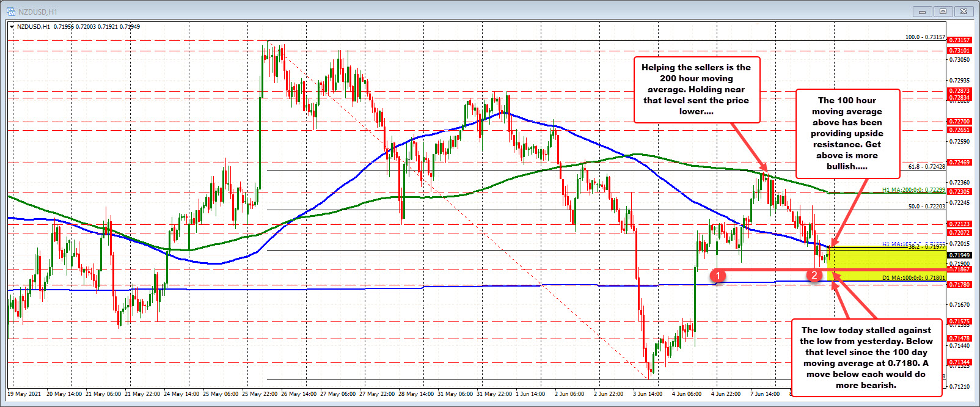Viewport: 980px width, 407px height.
Task: Click red circle marker number 1
Action: tap(719, 276)
